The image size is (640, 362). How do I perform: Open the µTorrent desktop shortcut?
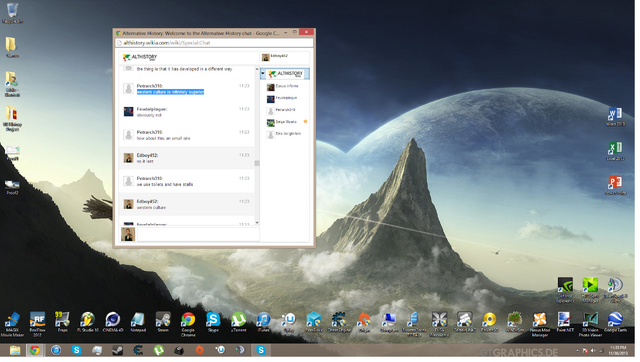238,322
